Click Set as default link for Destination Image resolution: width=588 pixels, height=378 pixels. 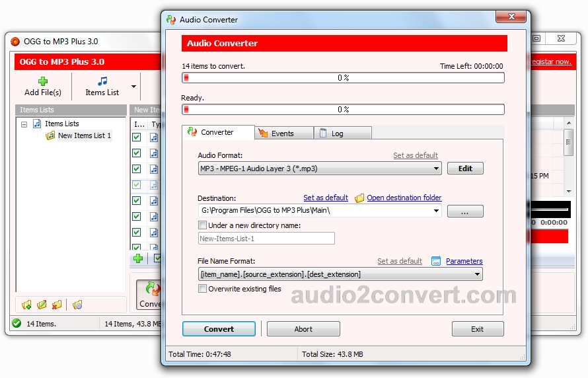point(326,198)
